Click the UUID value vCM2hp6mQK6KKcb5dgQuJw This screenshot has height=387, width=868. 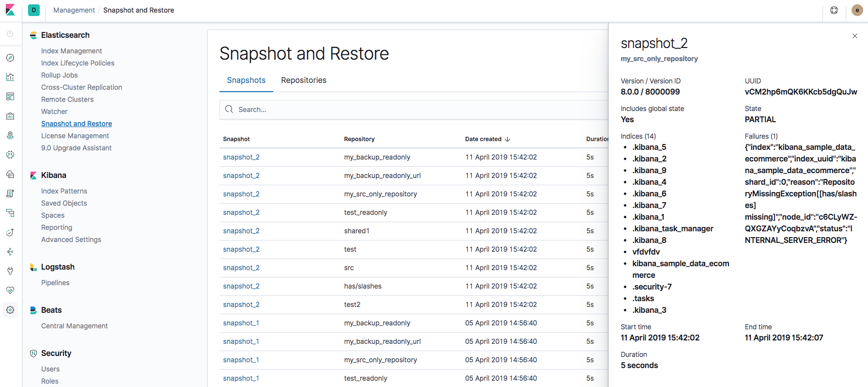801,92
